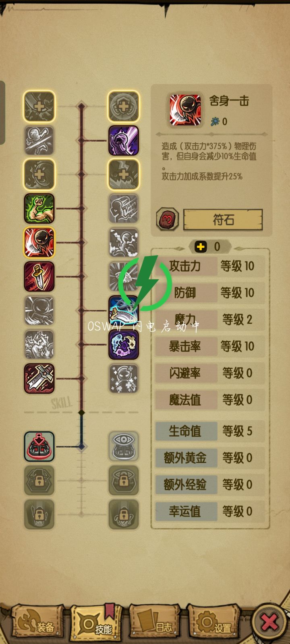This screenshot has height=644, width=290.
Task: Select the 生命值 health stat row
Action: coord(210,431)
